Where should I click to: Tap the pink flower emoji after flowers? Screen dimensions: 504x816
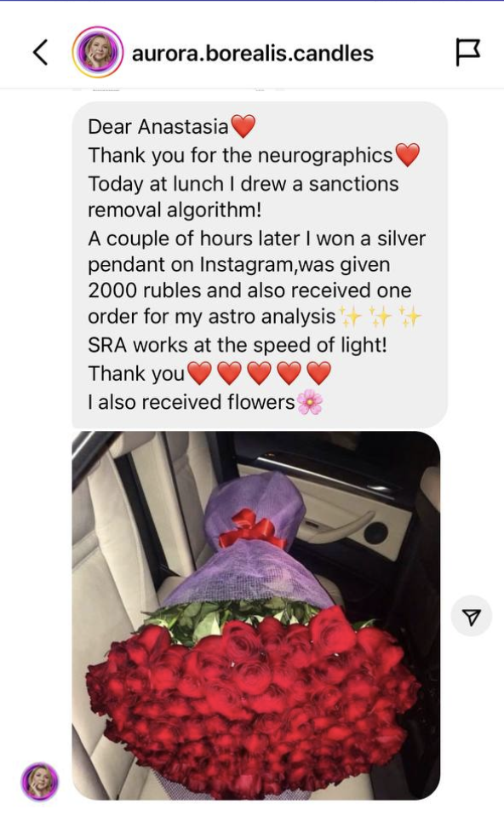(x=310, y=402)
